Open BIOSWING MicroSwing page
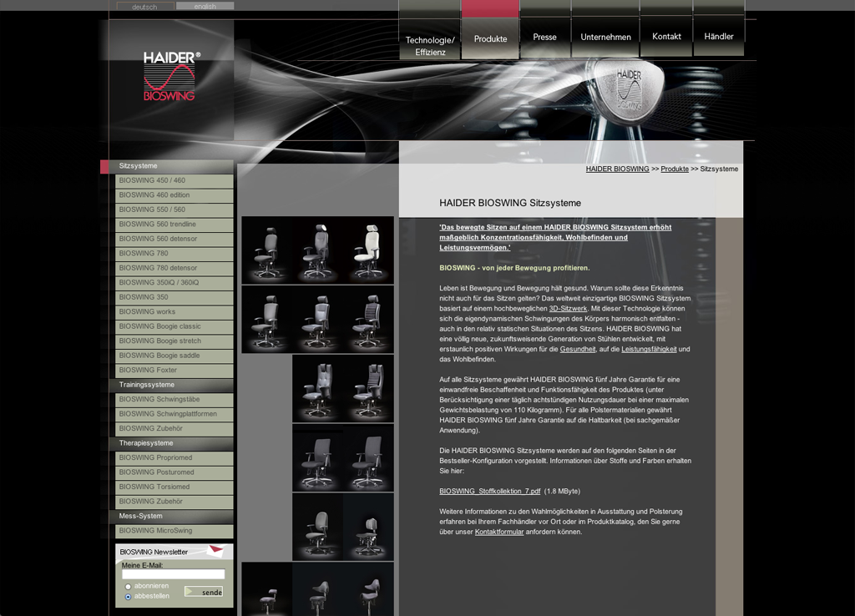 point(174,531)
